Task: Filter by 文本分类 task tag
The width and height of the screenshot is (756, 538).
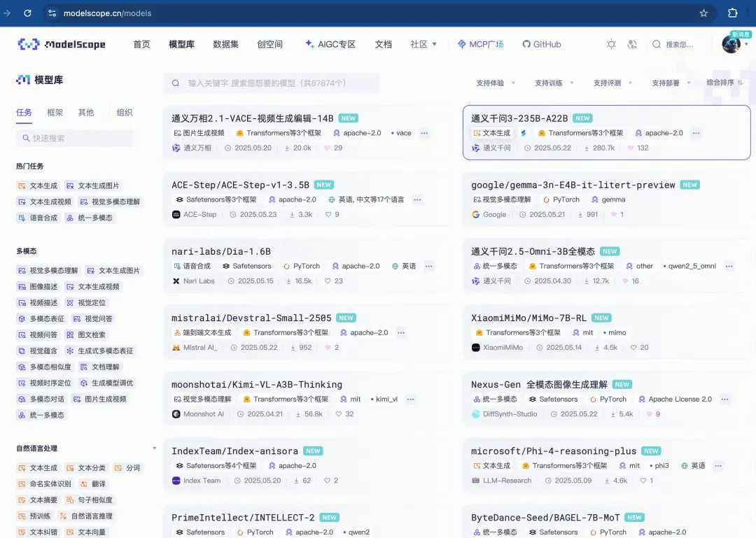Action: coord(86,467)
